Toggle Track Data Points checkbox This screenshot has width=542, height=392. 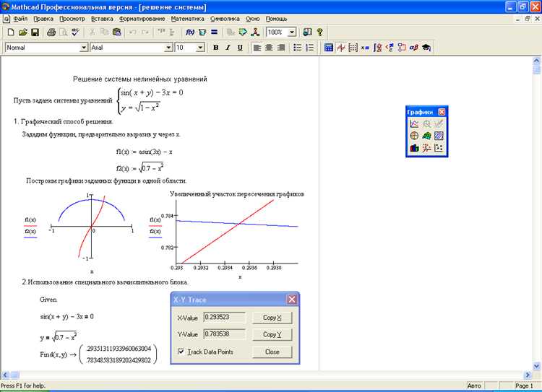181,352
